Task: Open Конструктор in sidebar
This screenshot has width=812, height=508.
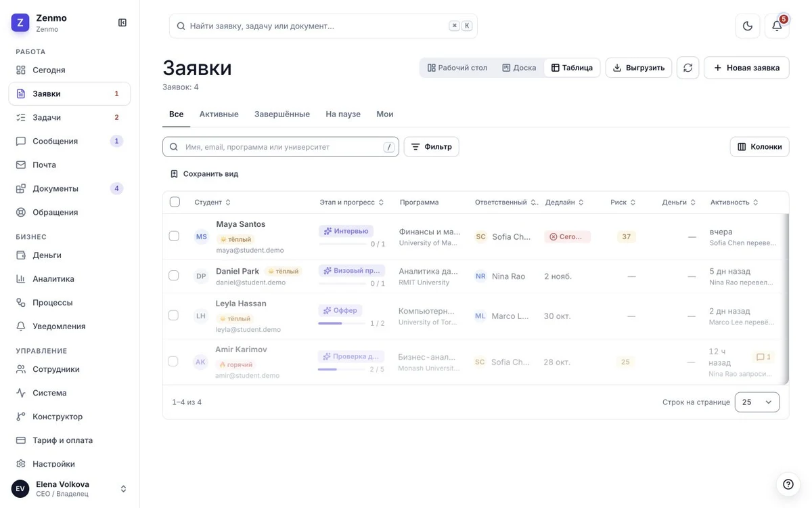Action: pos(70,417)
